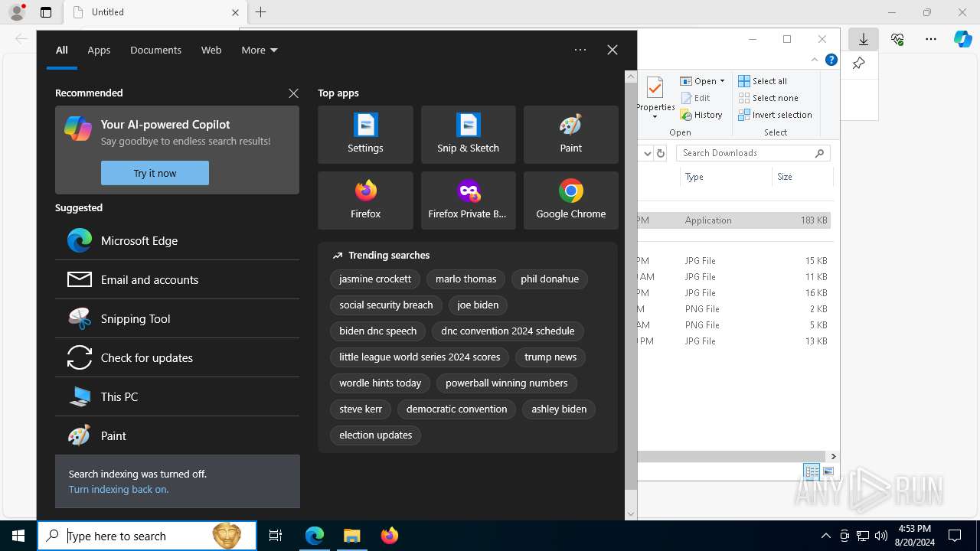Click Select all in Explorer ribbon

click(x=763, y=81)
